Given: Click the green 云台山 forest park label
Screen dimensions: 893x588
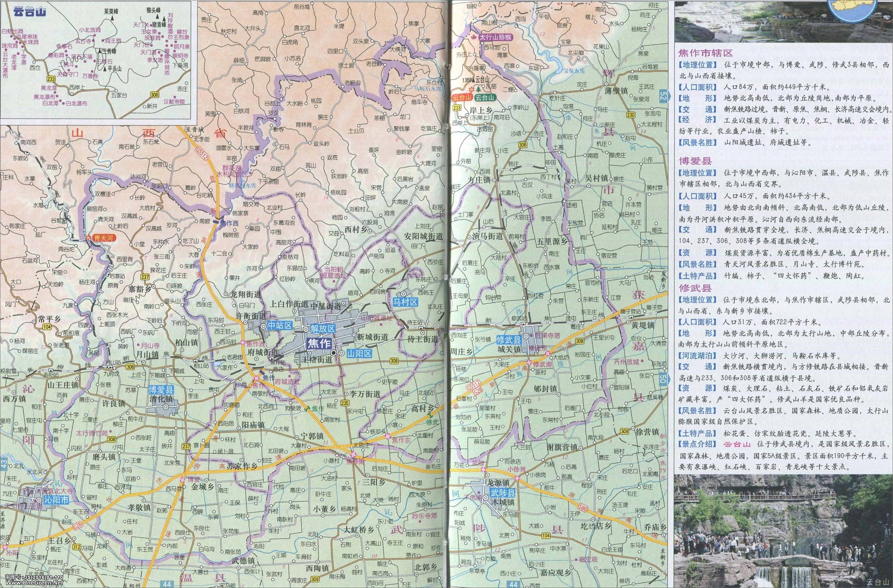Looking at the screenshot, I should 485,98.
